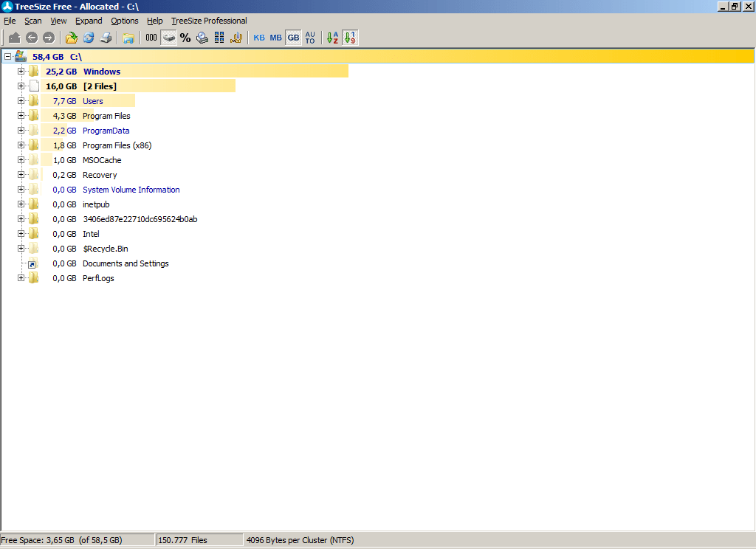
Task: Select 'Program Files (x86)' row label
Action: [x=117, y=145]
